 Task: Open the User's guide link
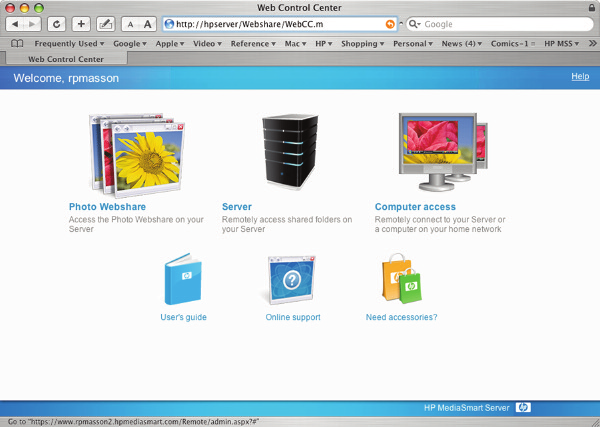(183, 317)
